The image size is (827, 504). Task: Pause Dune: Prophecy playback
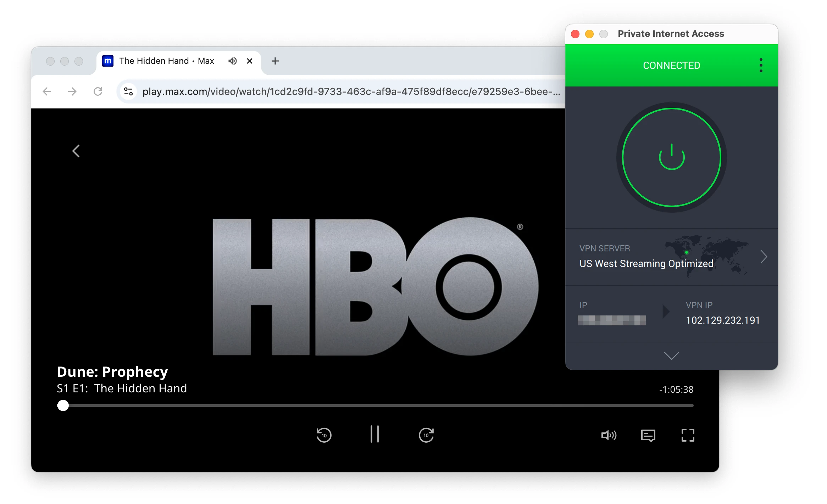click(x=375, y=435)
